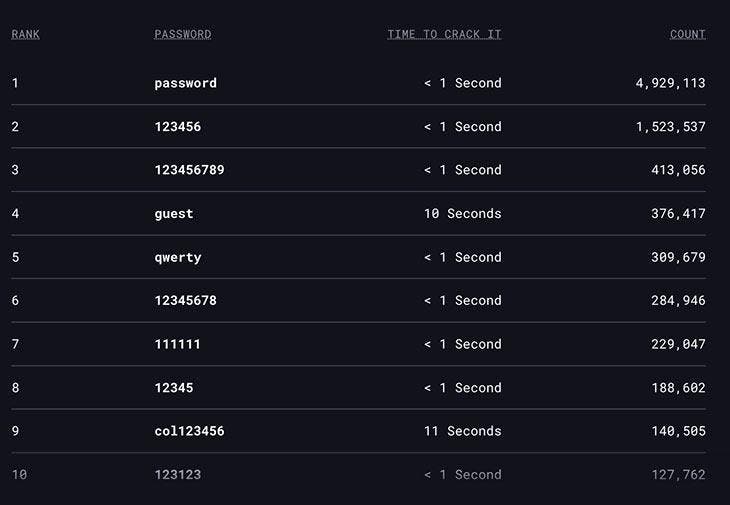Click the '12345678' password entry
This screenshot has height=505, width=730.
pos(185,301)
